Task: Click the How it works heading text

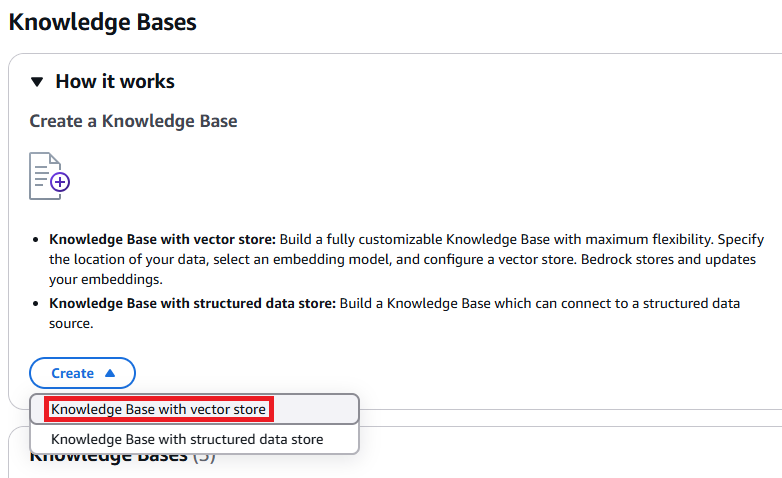Action: point(114,82)
